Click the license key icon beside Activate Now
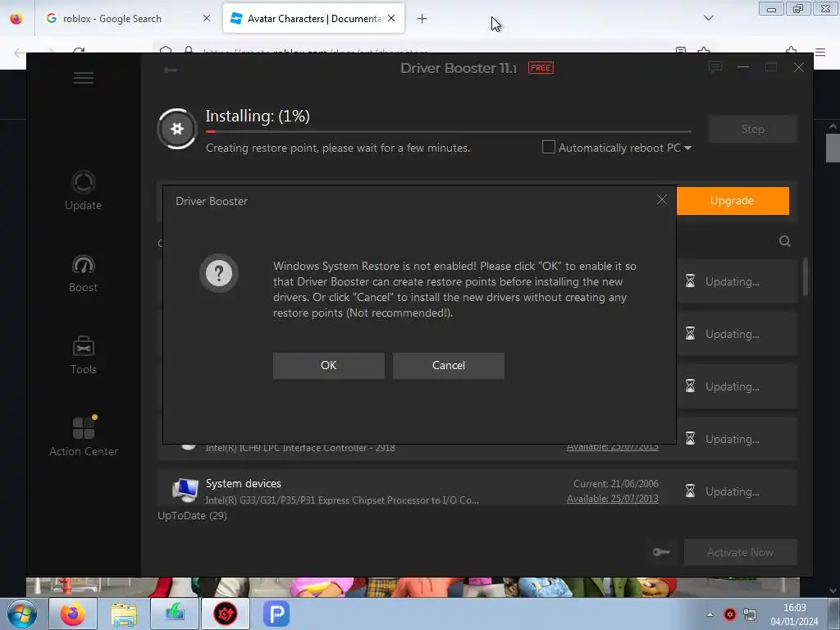This screenshot has height=630, width=840. click(661, 552)
